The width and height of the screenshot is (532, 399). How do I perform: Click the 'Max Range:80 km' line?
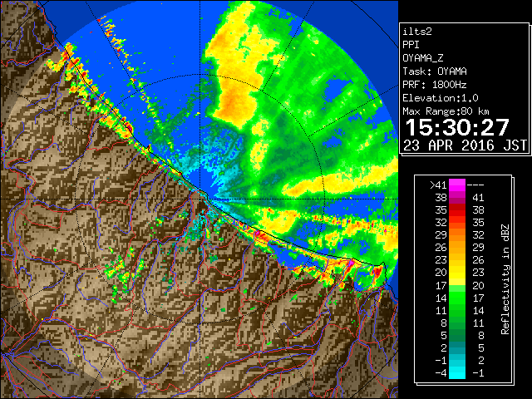click(x=446, y=111)
